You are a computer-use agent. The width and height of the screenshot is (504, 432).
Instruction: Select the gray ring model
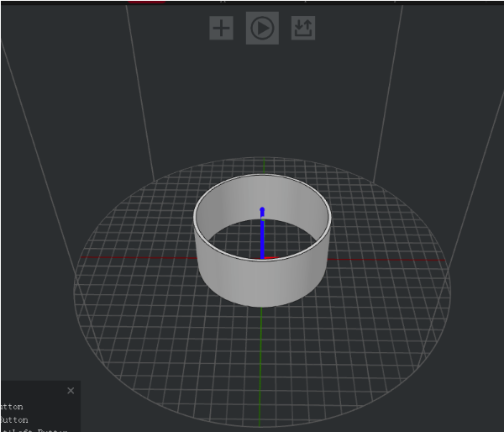pos(262,283)
